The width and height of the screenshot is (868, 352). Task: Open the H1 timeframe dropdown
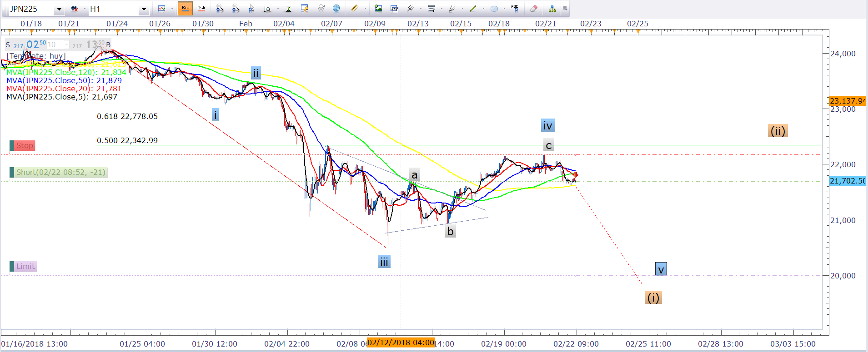tap(144, 9)
